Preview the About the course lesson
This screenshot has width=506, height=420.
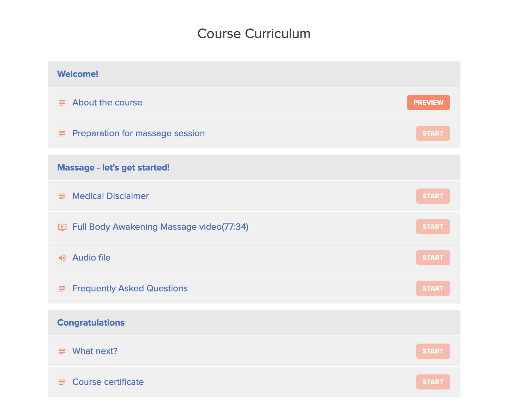pos(428,102)
